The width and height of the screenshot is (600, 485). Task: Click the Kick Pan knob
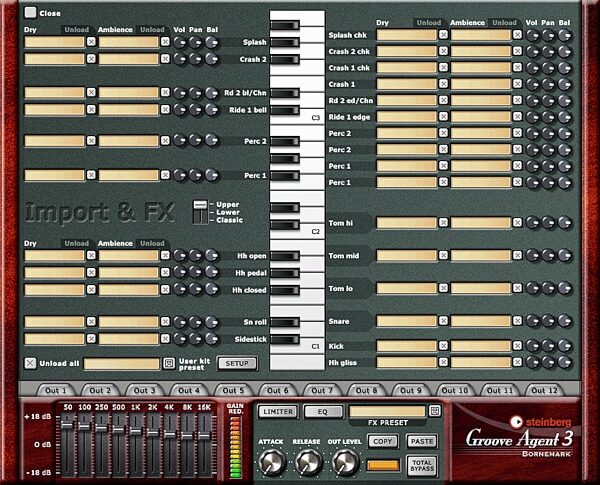(548, 346)
